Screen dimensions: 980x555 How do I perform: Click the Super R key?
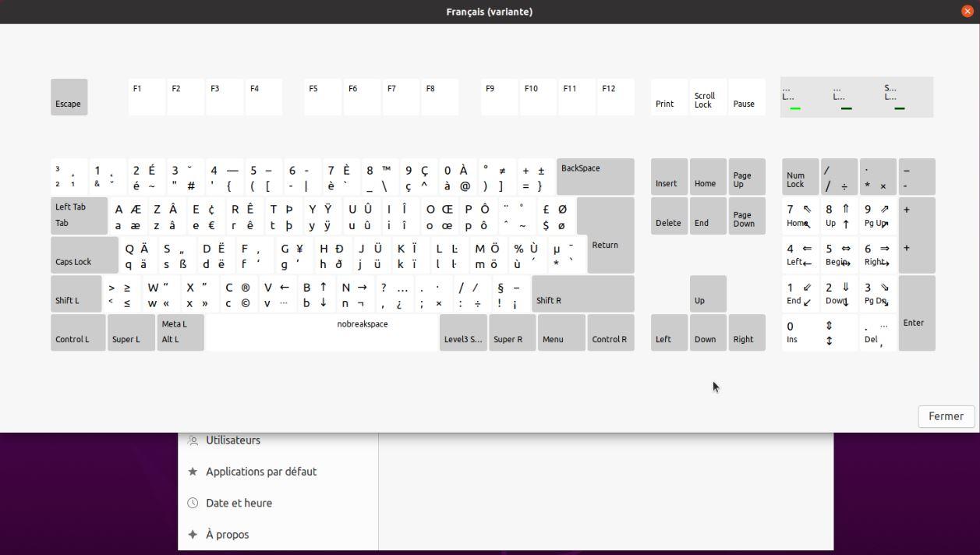512,333
